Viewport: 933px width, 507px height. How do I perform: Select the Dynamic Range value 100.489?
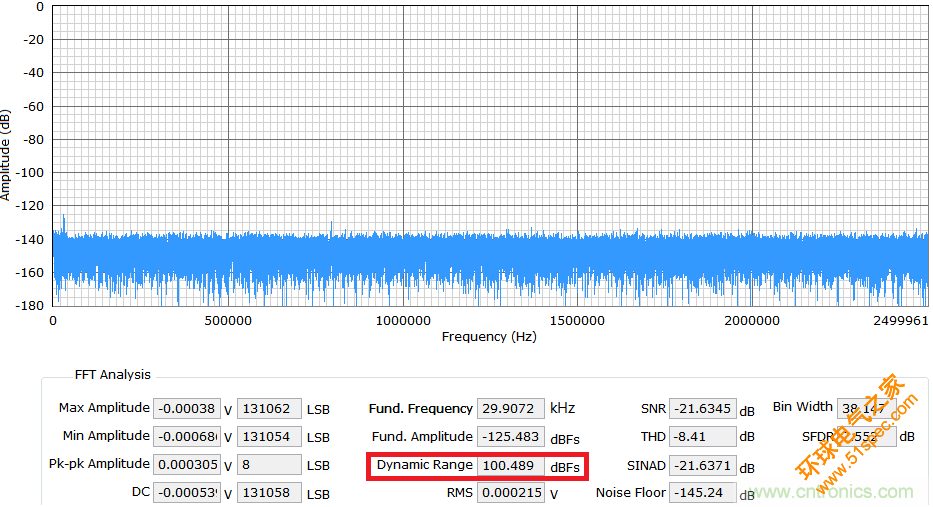coord(511,465)
